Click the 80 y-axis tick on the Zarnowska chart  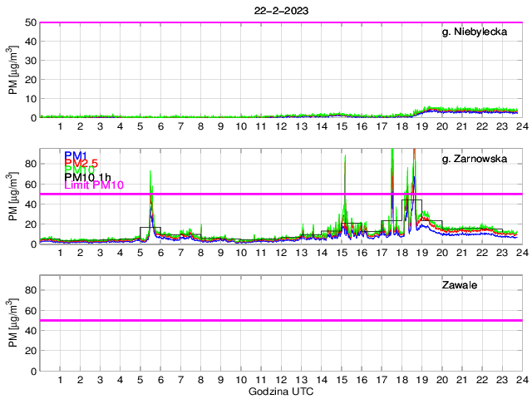[31, 164]
